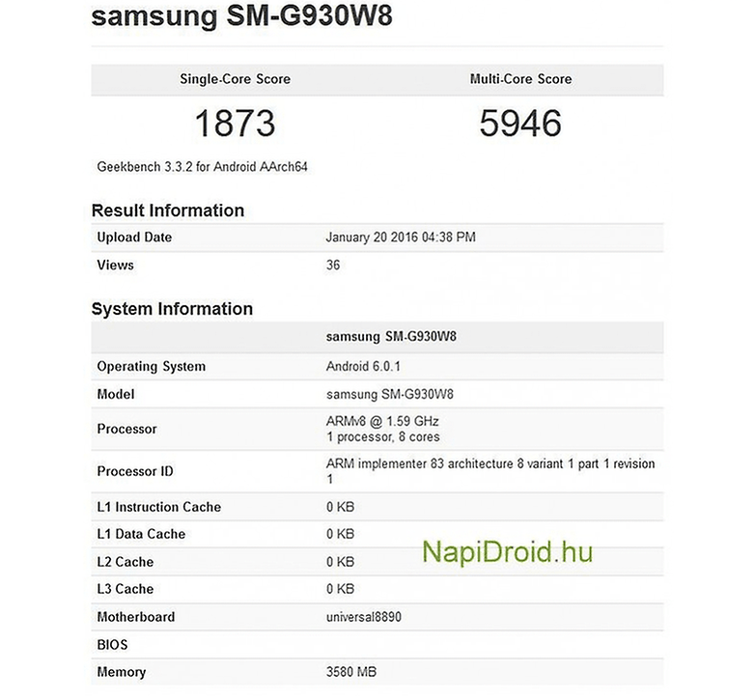Viewport: 755px width, 700px height.
Task: Select the universal8890 motherboard value
Action: pyautogui.click(x=364, y=617)
